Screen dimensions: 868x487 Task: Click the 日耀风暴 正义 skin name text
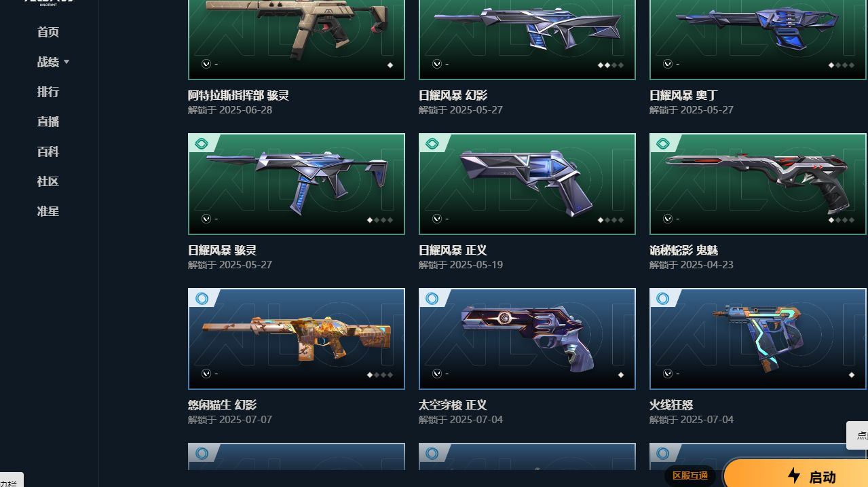[453, 250]
